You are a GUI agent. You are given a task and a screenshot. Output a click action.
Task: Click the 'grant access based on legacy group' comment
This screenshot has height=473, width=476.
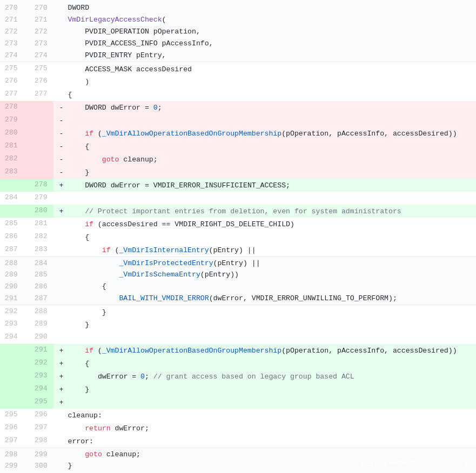coord(253,377)
